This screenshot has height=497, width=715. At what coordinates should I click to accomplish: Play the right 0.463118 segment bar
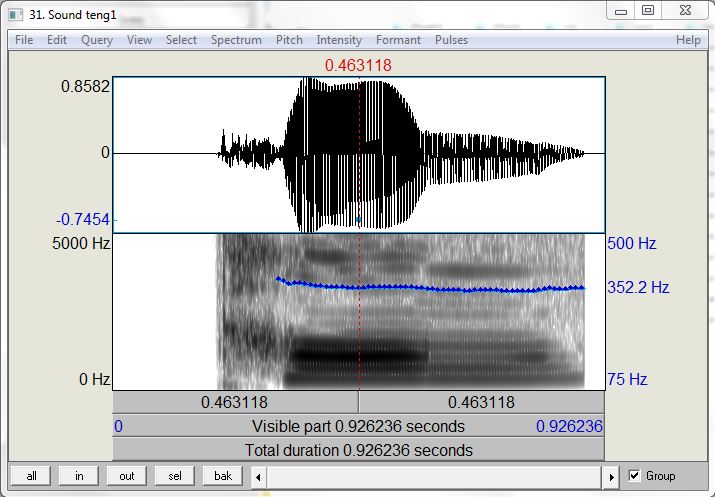tap(482, 402)
